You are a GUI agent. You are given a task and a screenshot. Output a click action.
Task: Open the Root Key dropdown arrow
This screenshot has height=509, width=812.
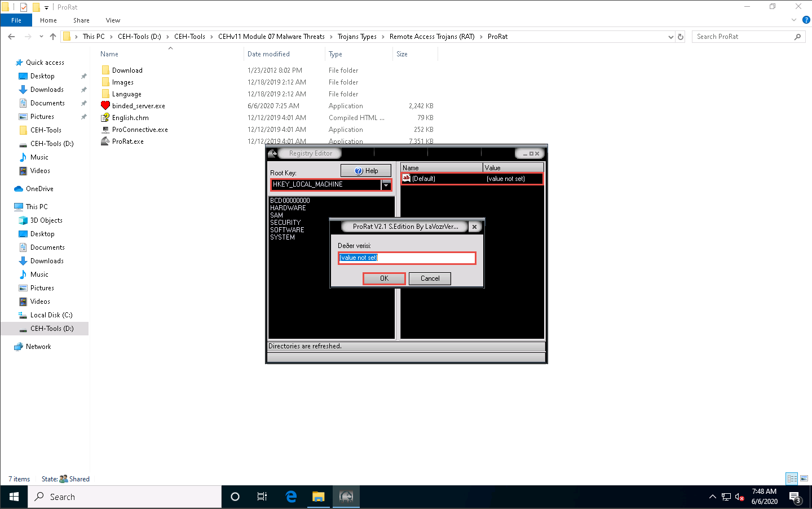click(x=386, y=185)
